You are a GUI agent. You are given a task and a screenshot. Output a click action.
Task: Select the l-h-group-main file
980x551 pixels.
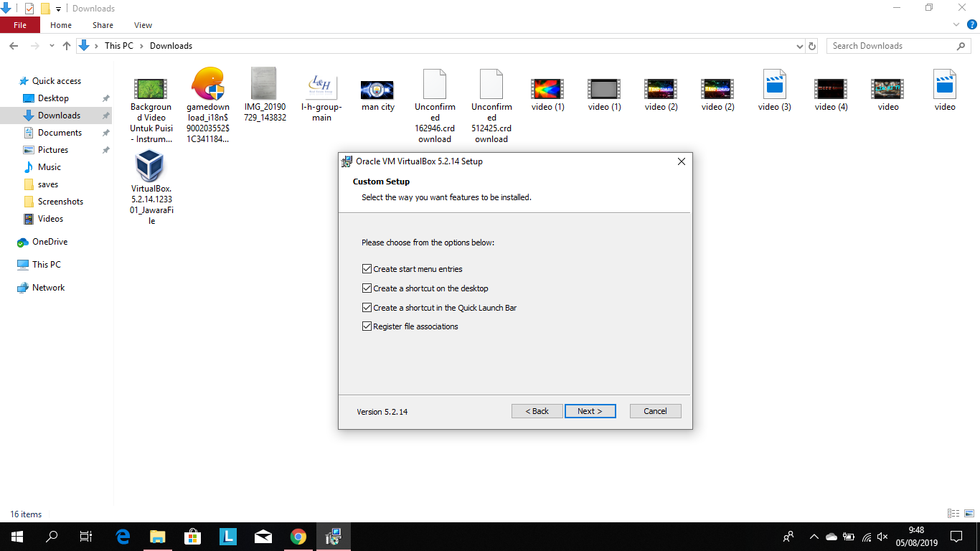[x=321, y=97]
